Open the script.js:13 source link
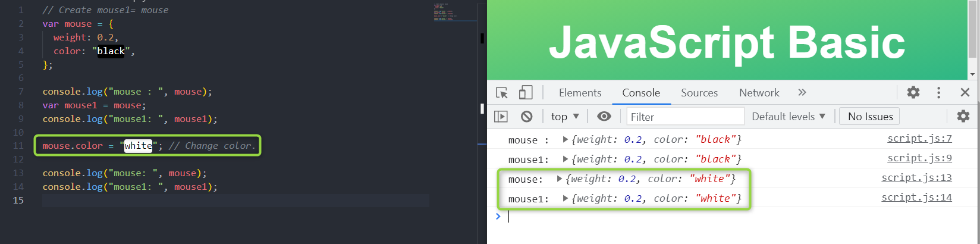The height and width of the screenshot is (244, 980). 916,177
